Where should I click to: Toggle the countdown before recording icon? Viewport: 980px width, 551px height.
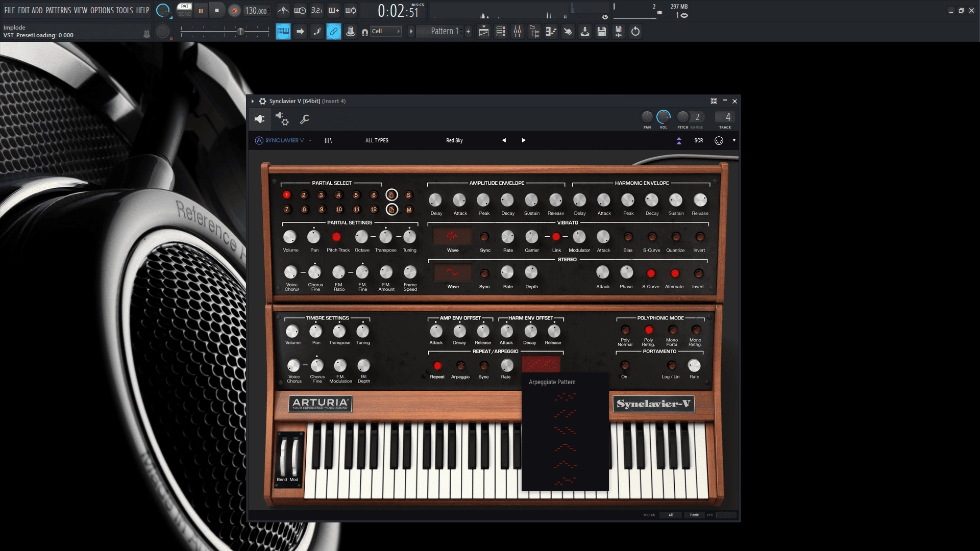[317, 10]
